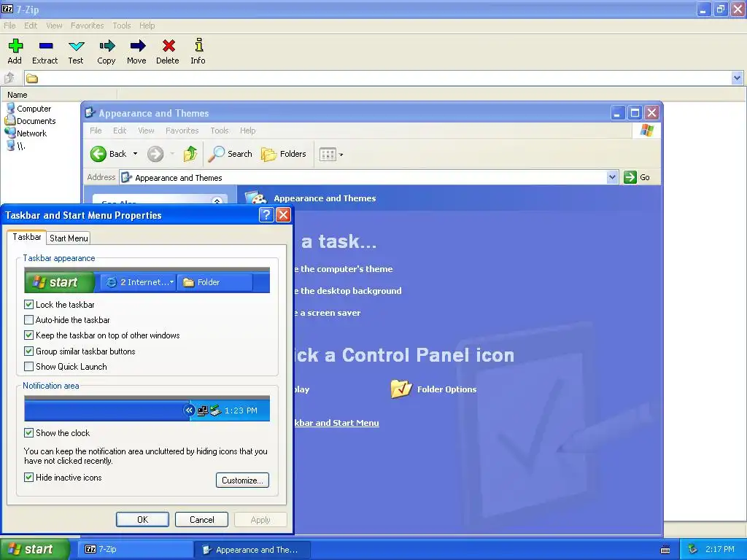Click the Extract icon in 7-Zip
The height and width of the screenshot is (560, 747).
pyautogui.click(x=46, y=46)
